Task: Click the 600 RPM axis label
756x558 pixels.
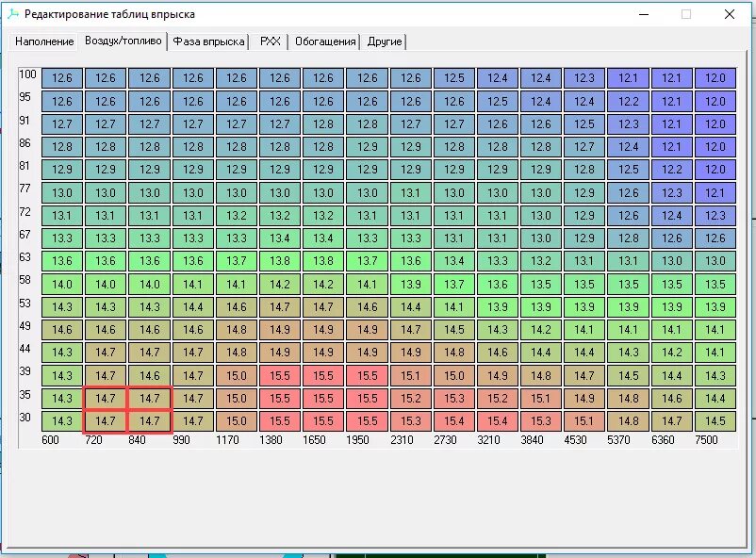Action: coord(50,440)
